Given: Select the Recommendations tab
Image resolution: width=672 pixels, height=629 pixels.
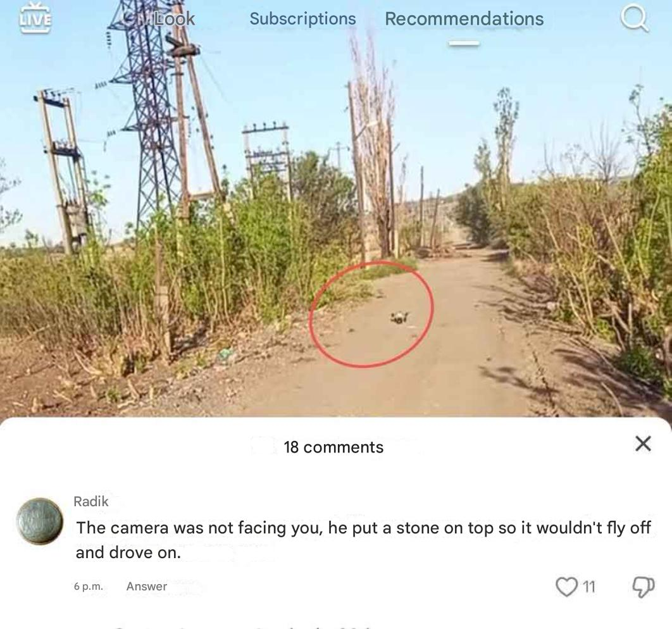Looking at the screenshot, I should click(x=464, y=18).
